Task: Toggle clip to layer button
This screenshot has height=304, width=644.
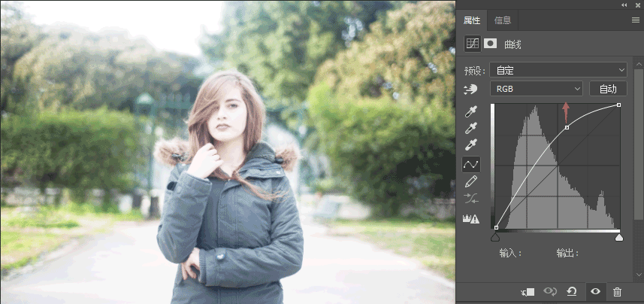Action: tap(528, 292)
